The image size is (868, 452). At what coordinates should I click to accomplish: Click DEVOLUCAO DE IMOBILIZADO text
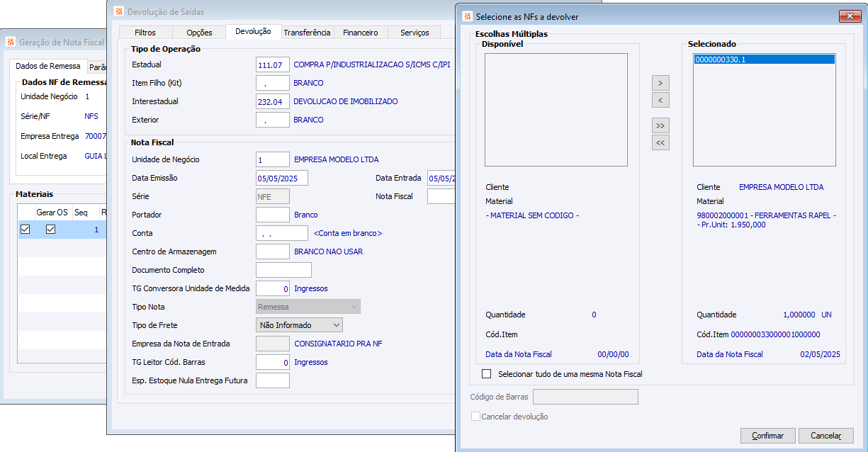pyautogui.click(x=345, y=101)
